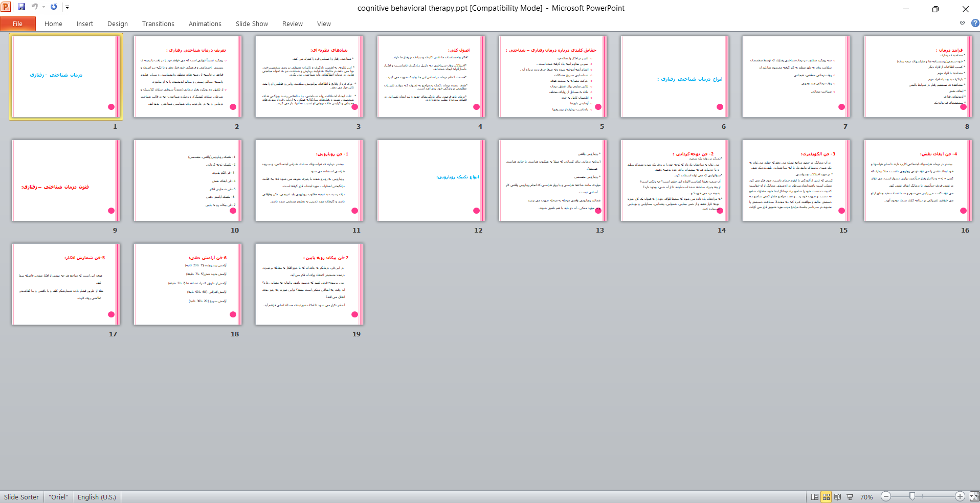The image size is (980, 503).
Task: Open the File tab
Action: coord(18,24)
